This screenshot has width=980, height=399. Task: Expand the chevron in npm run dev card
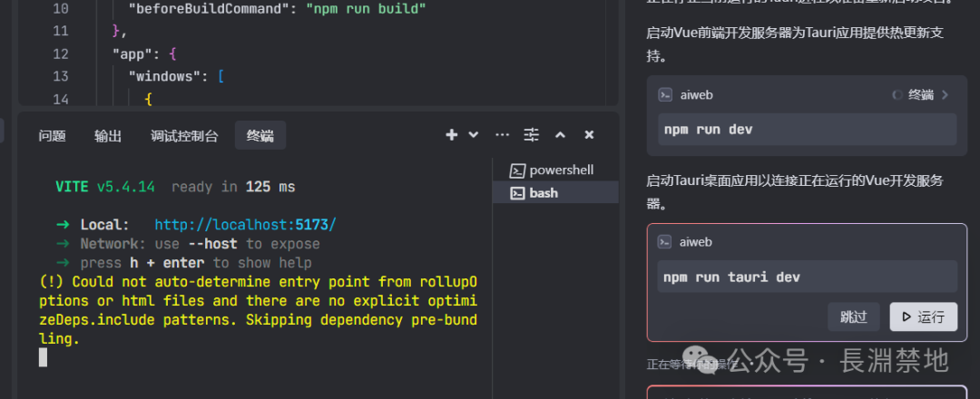(x=945, y=95)
